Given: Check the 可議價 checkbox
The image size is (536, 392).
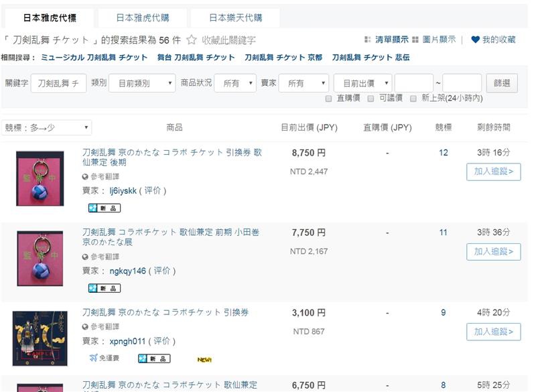Looking at the screenshot, I should click(x=371, y=99).
